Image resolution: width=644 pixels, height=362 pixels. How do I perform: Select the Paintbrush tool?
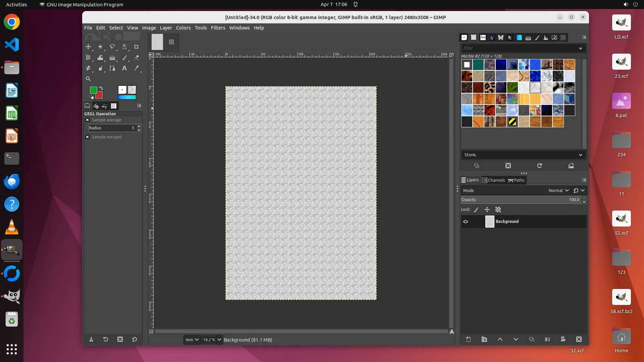[124, 58]
